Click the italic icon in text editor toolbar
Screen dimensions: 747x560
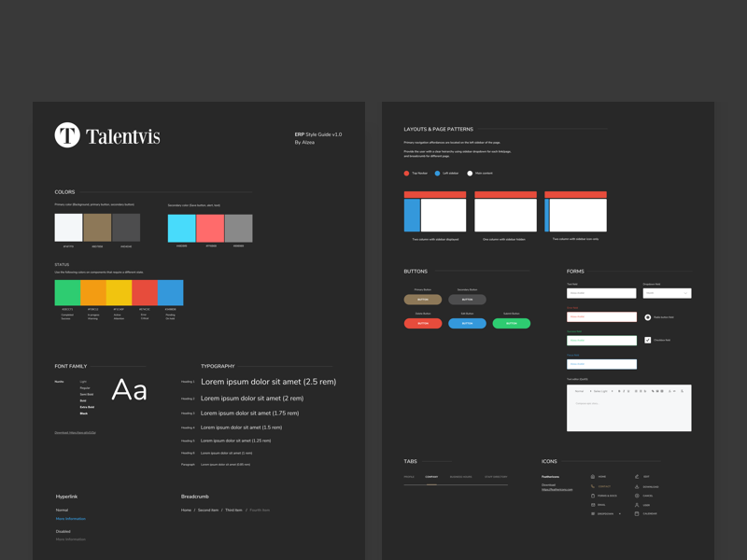(x=624, y=391)
